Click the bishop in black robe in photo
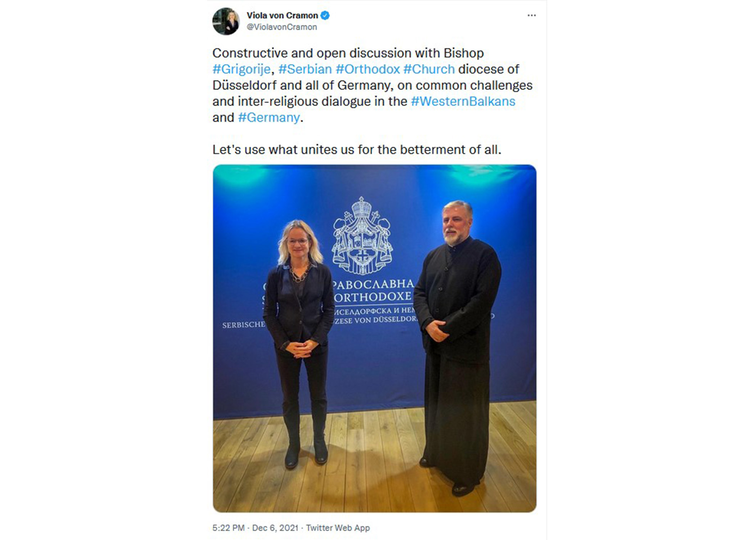Viewport: 756px width, 540px height. 456,347
